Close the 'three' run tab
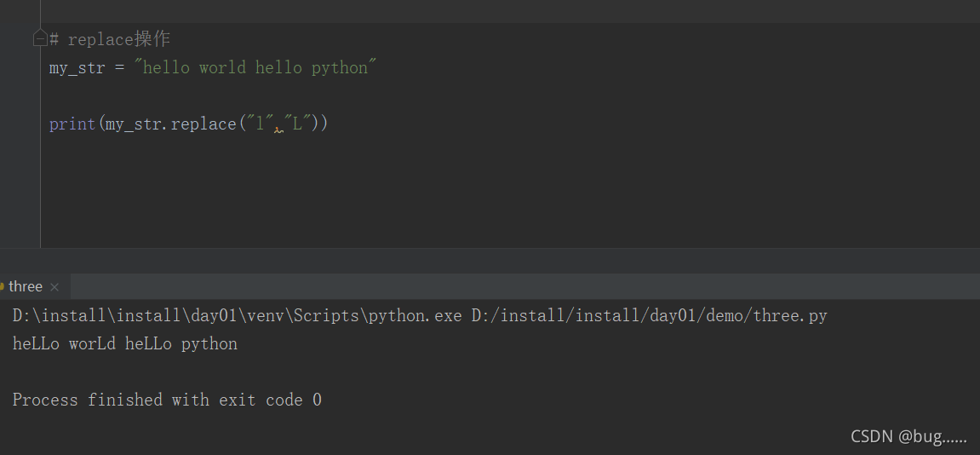 [x=54, y=287]
